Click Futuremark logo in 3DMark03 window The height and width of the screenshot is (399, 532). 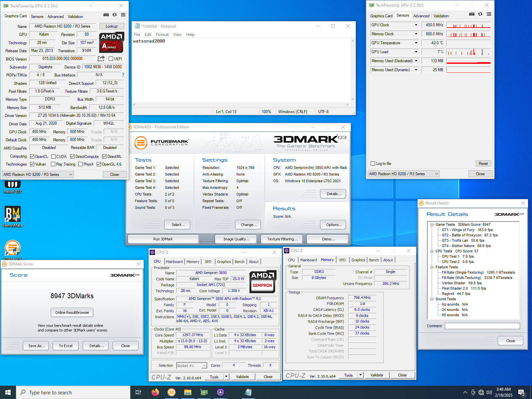click(162, 143)
